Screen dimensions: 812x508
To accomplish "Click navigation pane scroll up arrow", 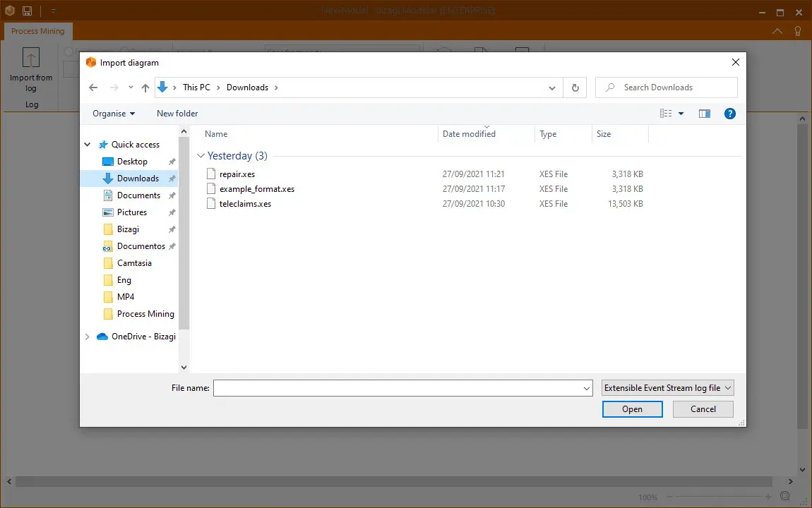I will point(184,132).
